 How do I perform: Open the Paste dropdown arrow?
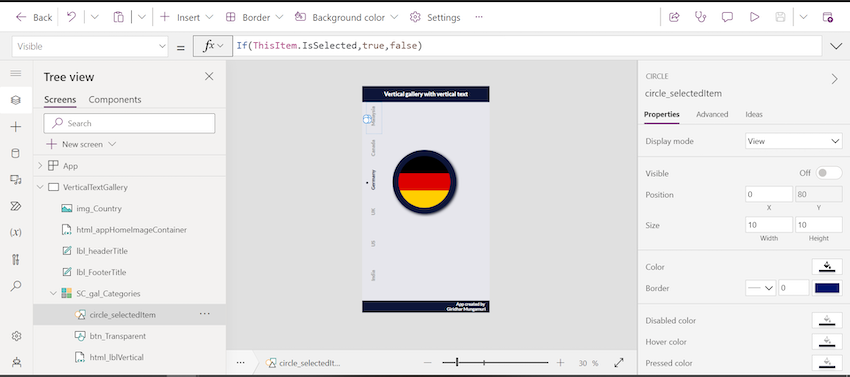click(x=141, y=17)
